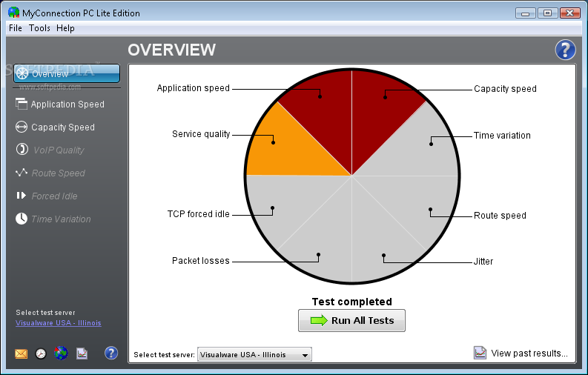
Task: Click the small clock schedule icon
Action: point(41,354)
